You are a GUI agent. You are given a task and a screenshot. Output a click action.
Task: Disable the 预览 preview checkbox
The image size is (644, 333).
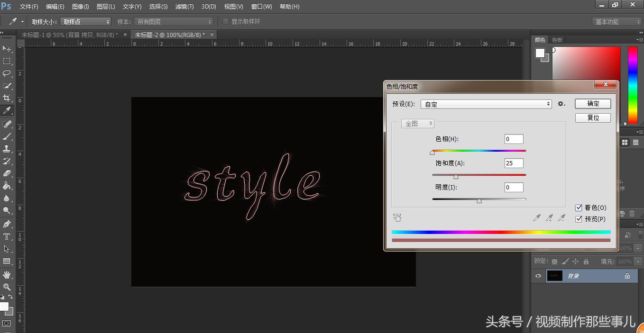(579, 219)
